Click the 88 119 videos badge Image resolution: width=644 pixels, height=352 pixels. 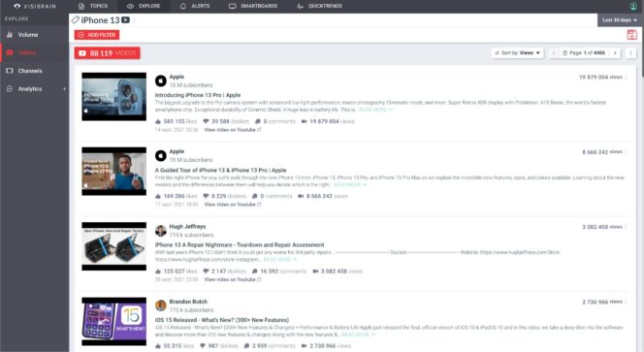(108, 53)
